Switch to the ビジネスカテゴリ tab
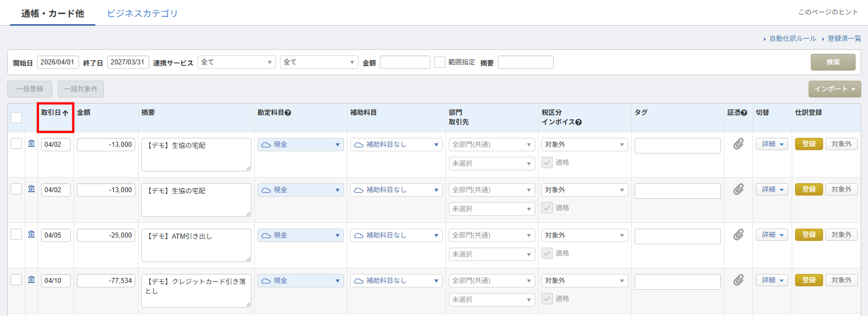 point(143,13)
